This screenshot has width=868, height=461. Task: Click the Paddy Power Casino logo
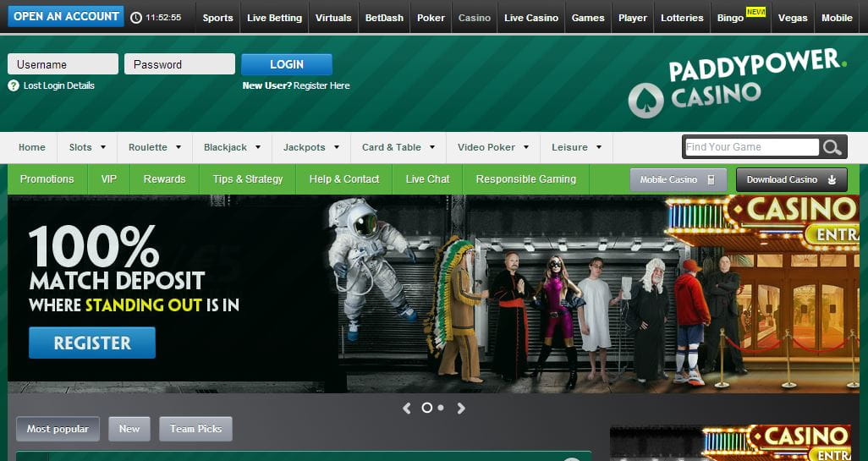[737, 82]
